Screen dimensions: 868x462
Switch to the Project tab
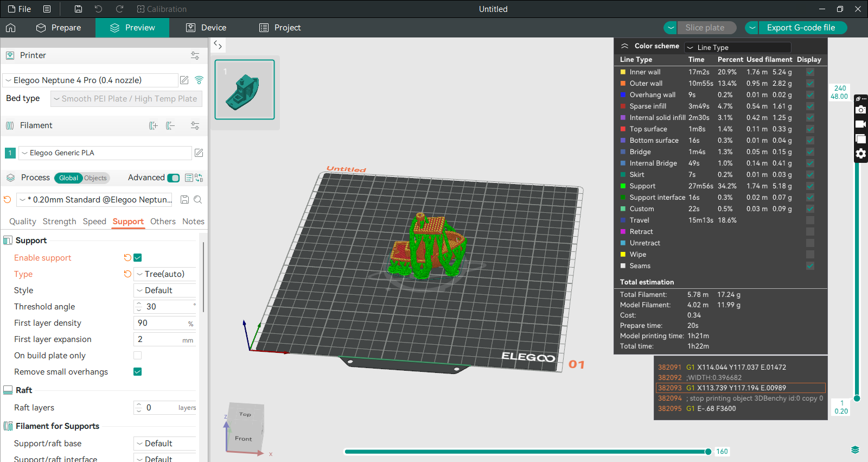point(280,28)
